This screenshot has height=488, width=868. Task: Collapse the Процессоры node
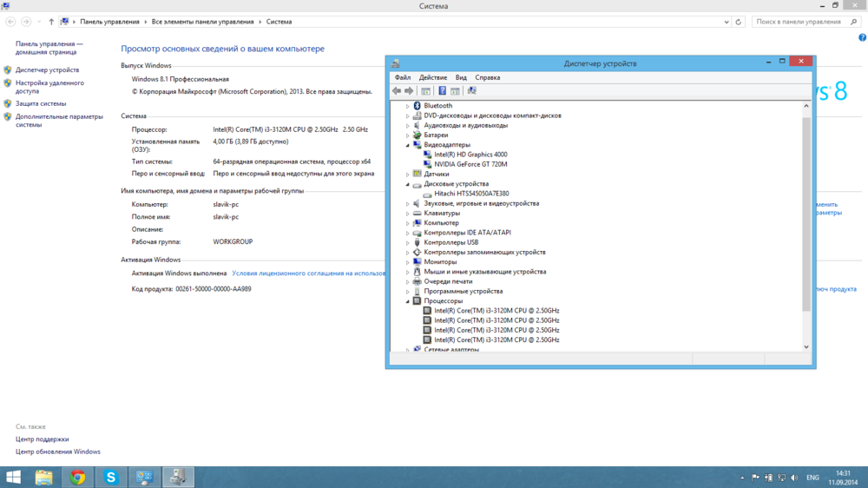click(408, 302)
